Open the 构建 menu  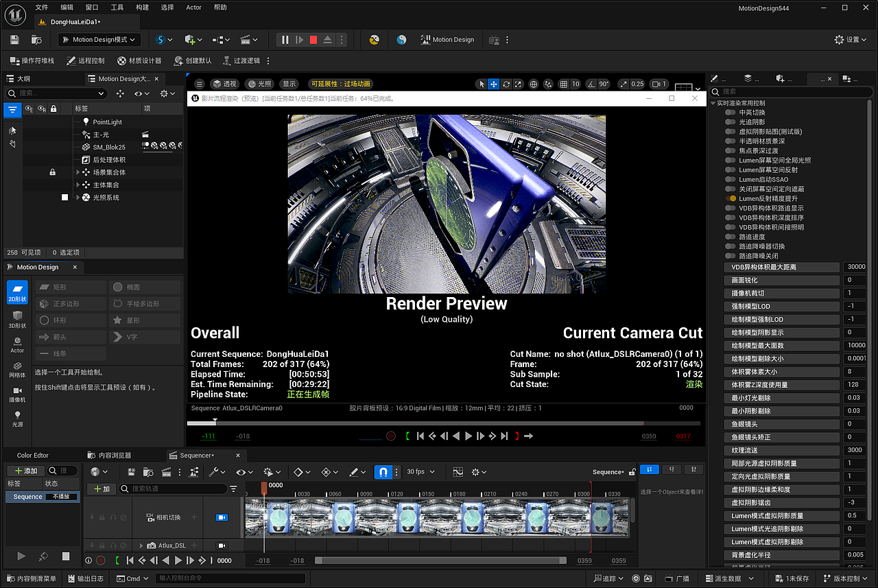(142, 8)
